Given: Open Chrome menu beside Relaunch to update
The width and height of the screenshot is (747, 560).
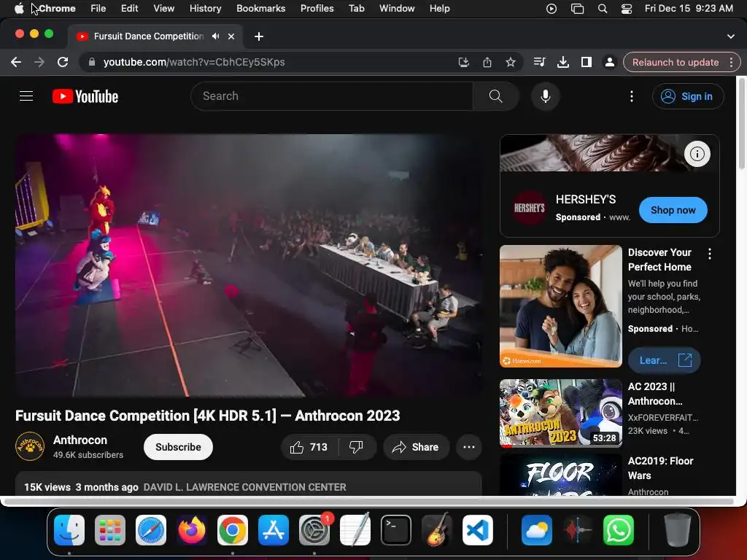Looking at the screenshot, I should pyautogui.click(x=731, y=62).
